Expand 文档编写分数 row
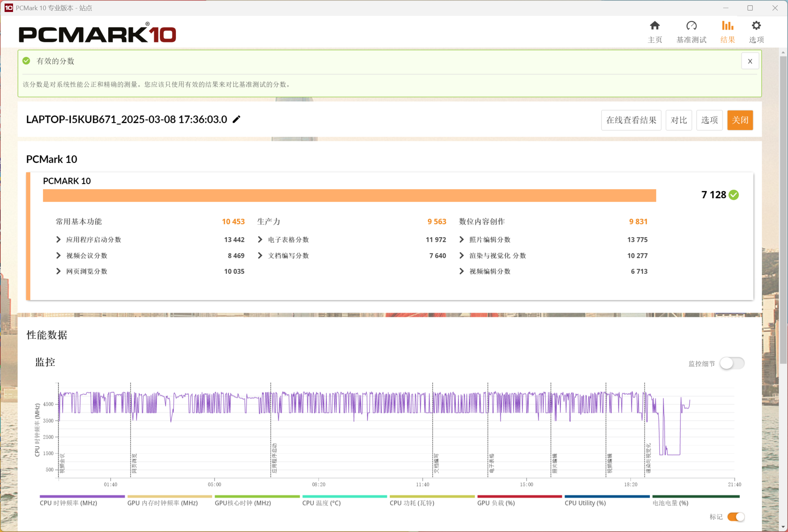The height and width of the screenshot is (532, 788). (x=260, y=255)
